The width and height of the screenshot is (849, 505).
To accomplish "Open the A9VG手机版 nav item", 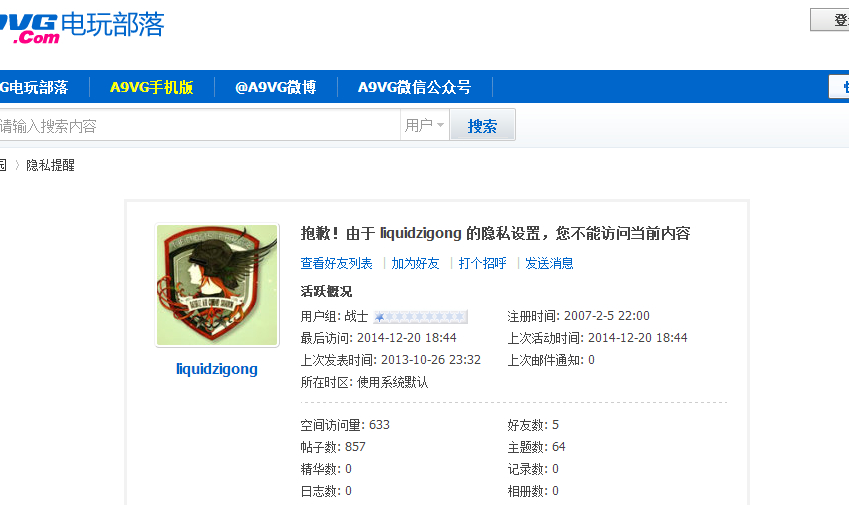I will (x=152, y=87).
